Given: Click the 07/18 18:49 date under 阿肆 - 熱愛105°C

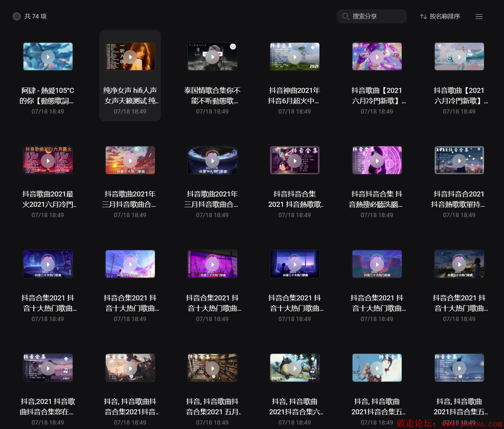Looking at the screenshot, I should point(48,112).
